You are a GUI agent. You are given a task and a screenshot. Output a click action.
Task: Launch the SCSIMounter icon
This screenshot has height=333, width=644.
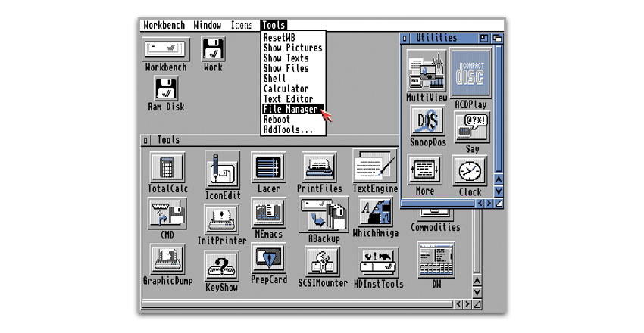(323, 262)
